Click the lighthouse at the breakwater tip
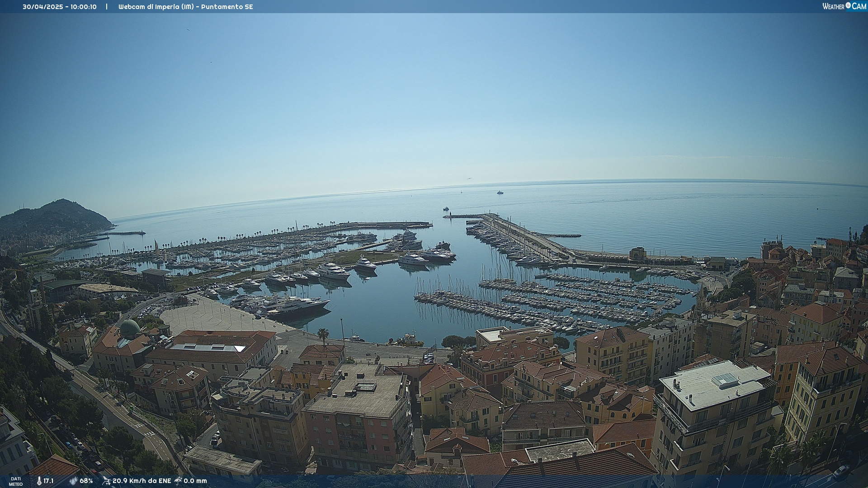 (x=450, y=214)
